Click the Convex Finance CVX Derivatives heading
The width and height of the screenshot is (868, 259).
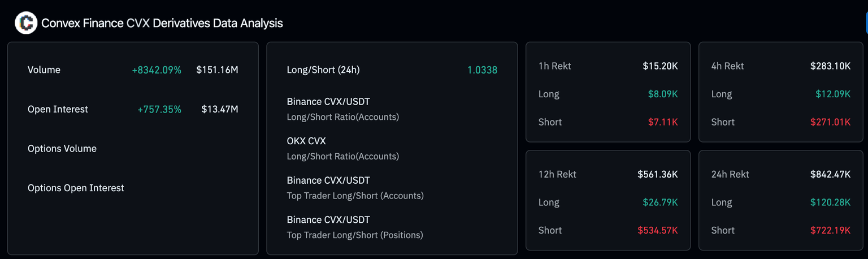[x=162, y=23]
